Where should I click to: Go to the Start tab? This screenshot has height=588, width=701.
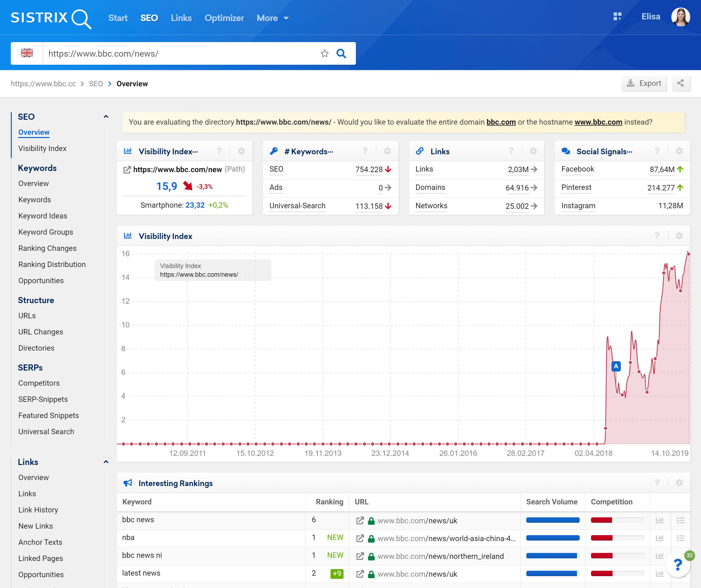coord(118,18)
